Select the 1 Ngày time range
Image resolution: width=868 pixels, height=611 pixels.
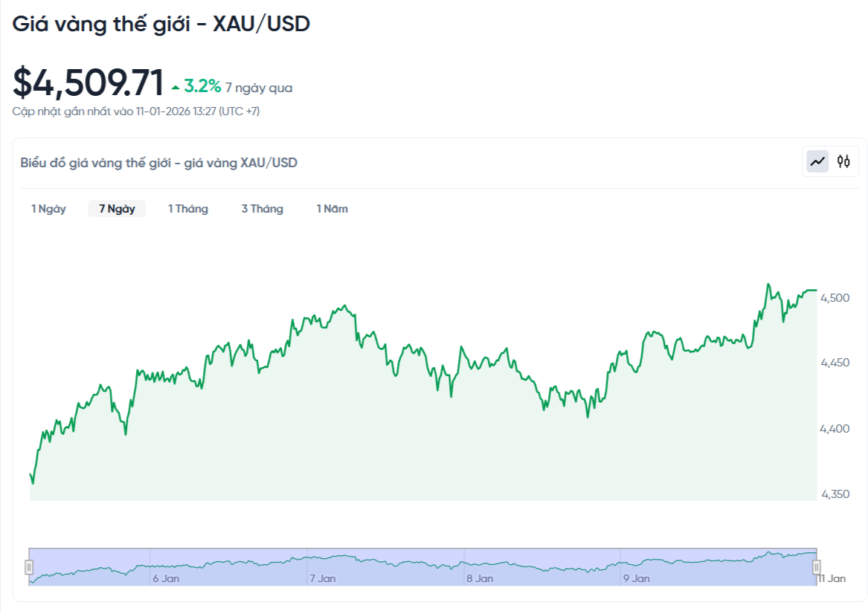click(48, 209)
